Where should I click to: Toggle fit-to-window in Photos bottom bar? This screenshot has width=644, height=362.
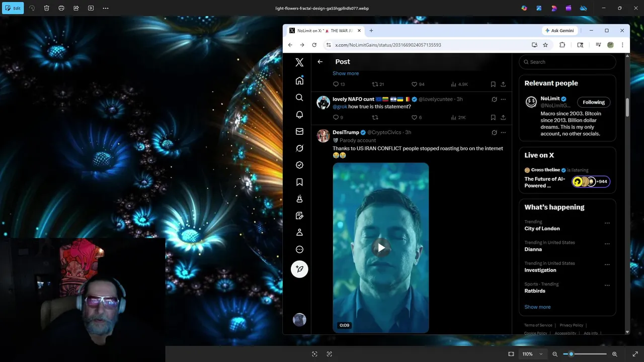tap(511, 354)
